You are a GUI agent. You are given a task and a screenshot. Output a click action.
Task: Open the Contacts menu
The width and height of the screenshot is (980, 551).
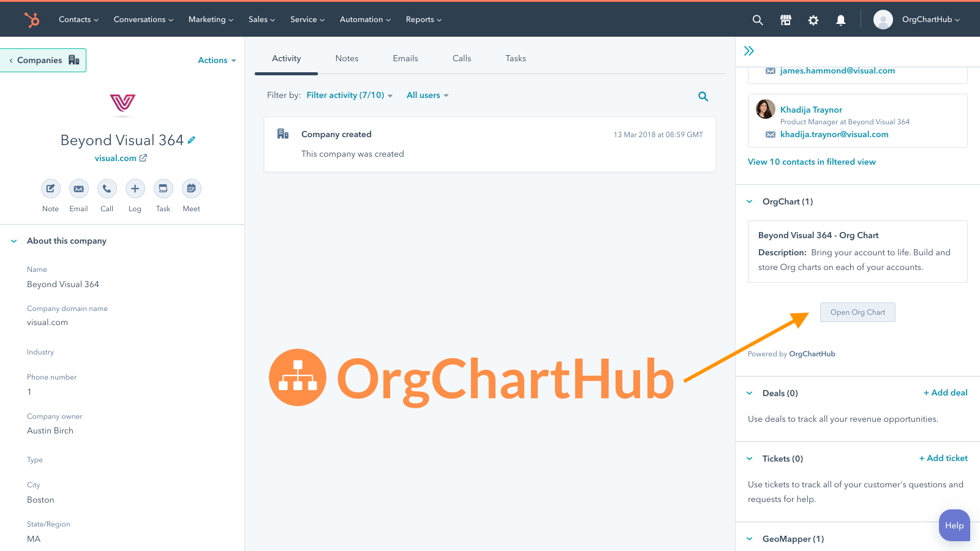pyautogui.click(x=78, y=20)
